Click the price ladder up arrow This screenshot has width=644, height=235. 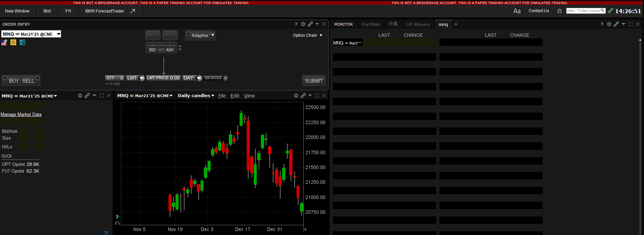click(180, 46)
